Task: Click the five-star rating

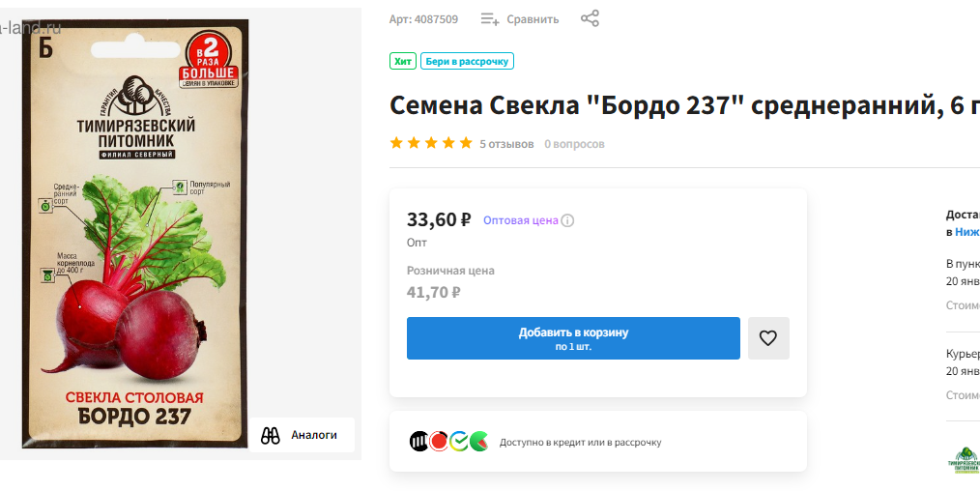Action: point(431,144)
